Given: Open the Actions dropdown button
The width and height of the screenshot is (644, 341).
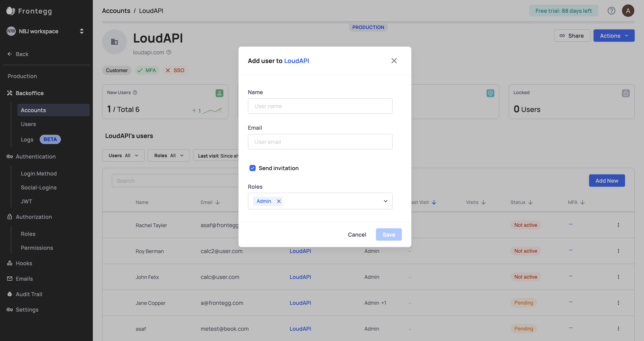Looking at the screenshot, I should coord(614,36).
